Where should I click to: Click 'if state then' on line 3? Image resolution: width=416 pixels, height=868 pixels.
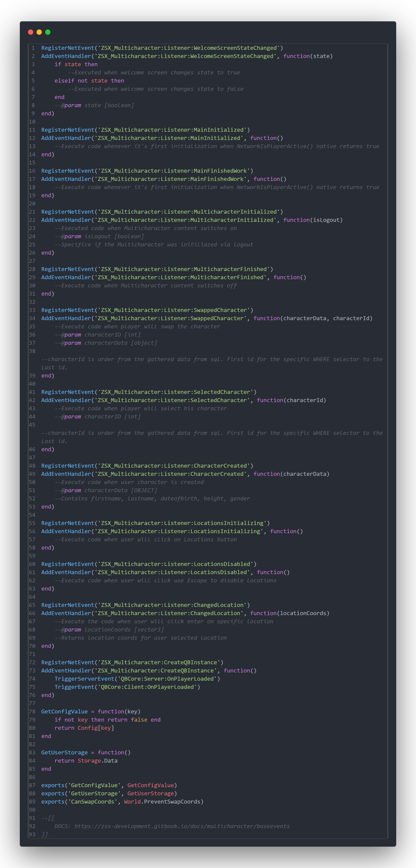pos(76,64)
